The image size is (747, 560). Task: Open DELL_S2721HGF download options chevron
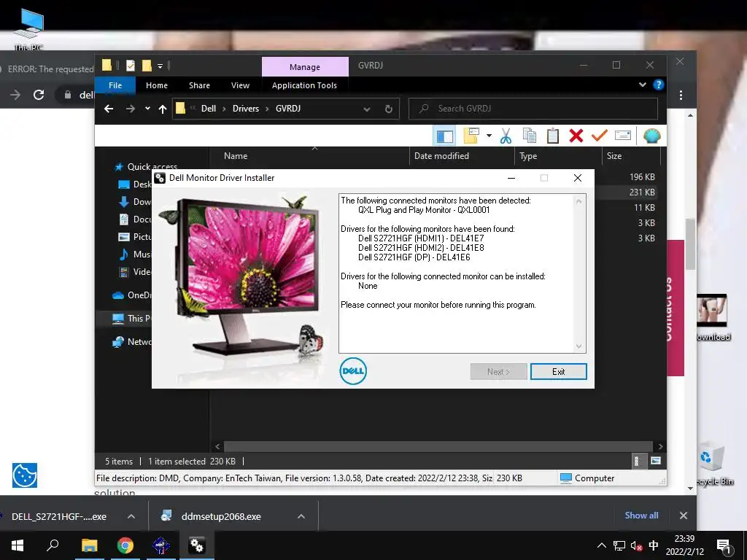(x=131, y=516)
